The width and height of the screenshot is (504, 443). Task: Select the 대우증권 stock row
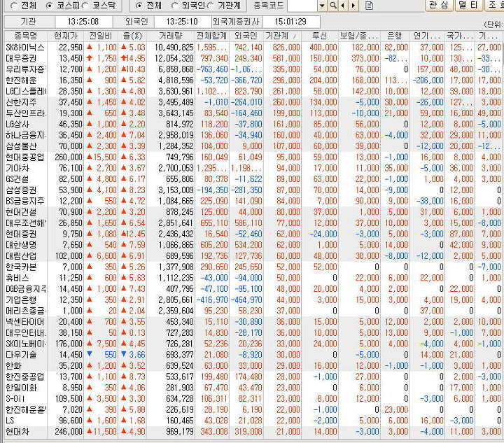tap(253, 59)
